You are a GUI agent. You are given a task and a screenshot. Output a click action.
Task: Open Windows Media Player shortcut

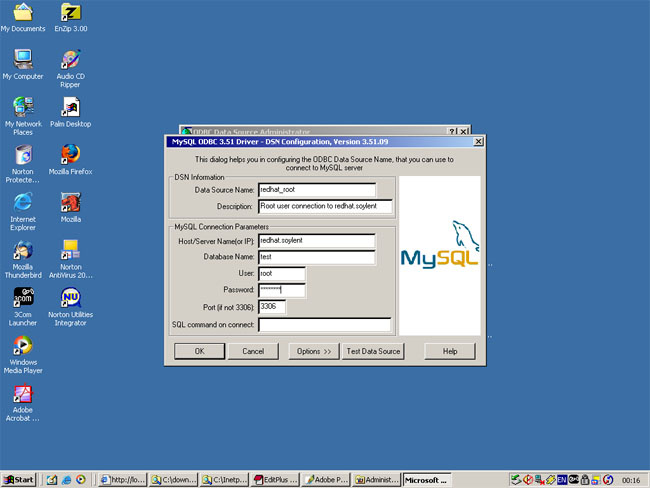(22, 345)
